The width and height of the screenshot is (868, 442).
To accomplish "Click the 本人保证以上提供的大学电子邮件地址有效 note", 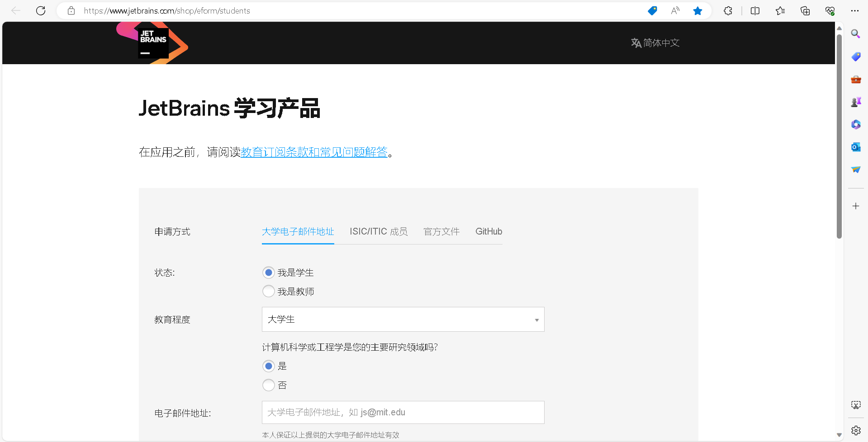I will point(331,435).
